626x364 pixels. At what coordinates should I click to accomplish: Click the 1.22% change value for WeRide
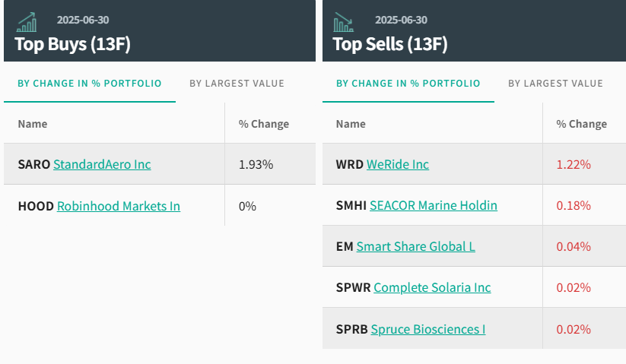point(573,164)
